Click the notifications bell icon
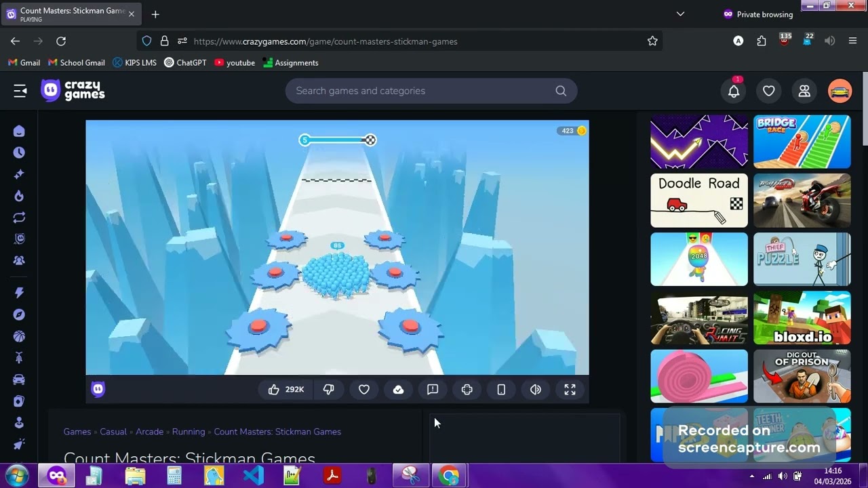This screenshot has height=488, width=868. 734,91
